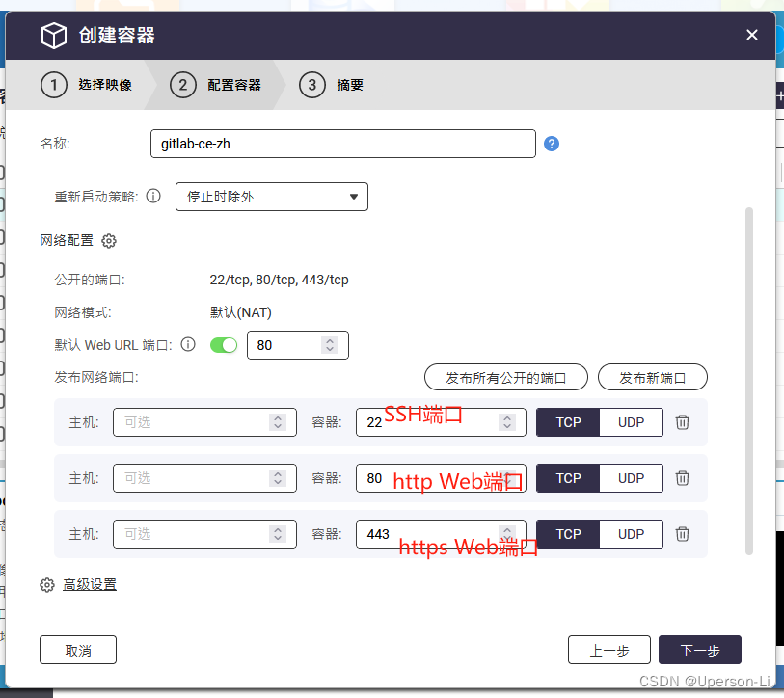Click the container cube icon in title bar
784x698 pixels.
pos(53,36)
